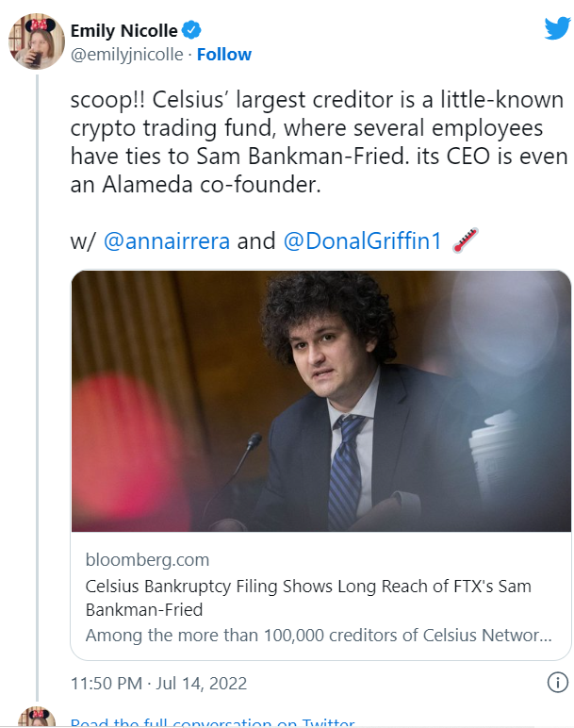This screenshot has width=574, height=728.
Task: Click the 11:50 PM Jul 14 timestamp
Action: 158,682
